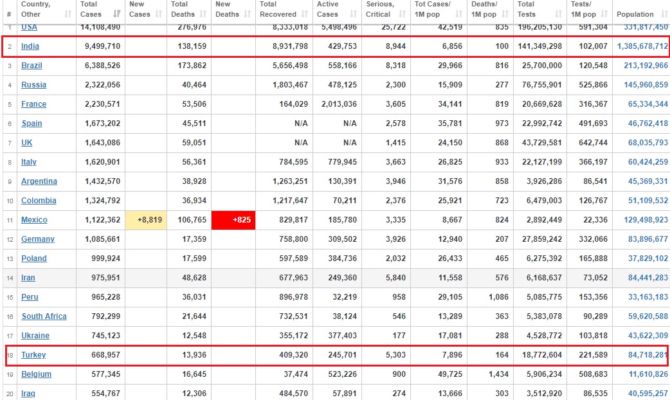Open the Iran country link
Screen dimensions: 670x400
coord(28,278)
